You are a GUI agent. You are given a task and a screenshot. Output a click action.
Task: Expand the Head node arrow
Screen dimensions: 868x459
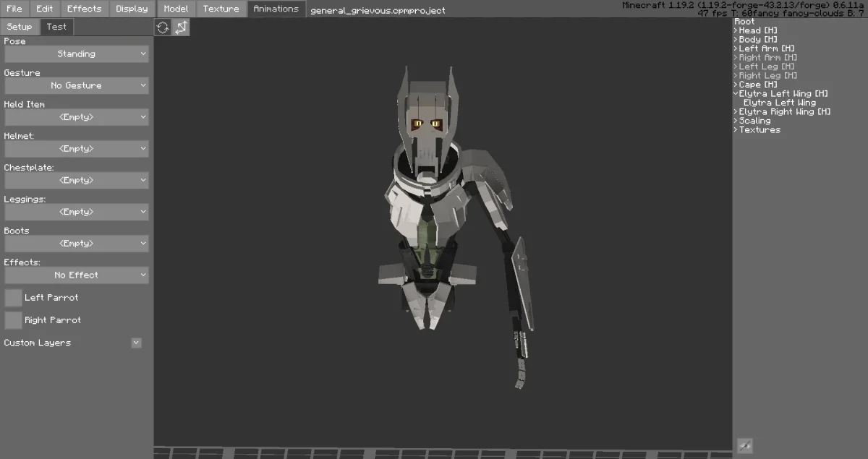click(x=736, y=30)
